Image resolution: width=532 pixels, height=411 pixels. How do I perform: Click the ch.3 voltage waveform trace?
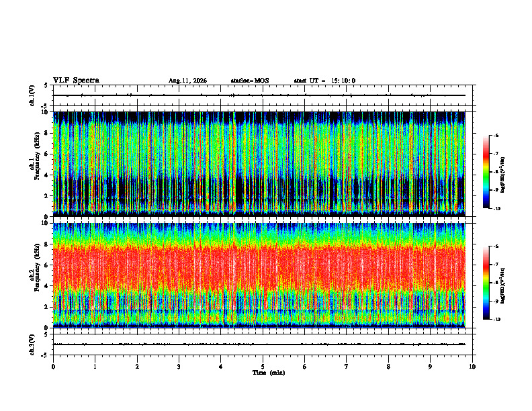[259, 345]
